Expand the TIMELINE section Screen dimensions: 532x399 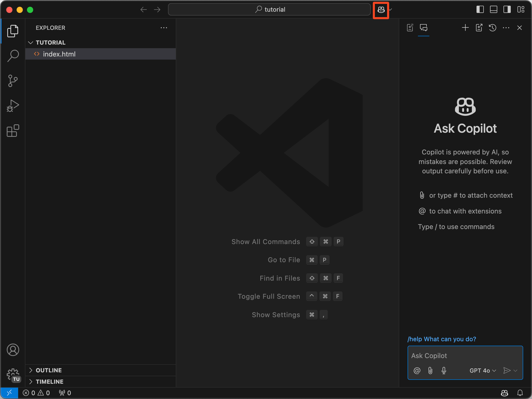pos(49,382)
